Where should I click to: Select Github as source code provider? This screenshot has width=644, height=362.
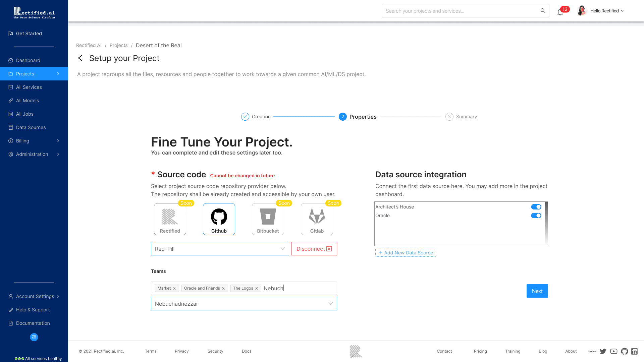pos(219,219)
